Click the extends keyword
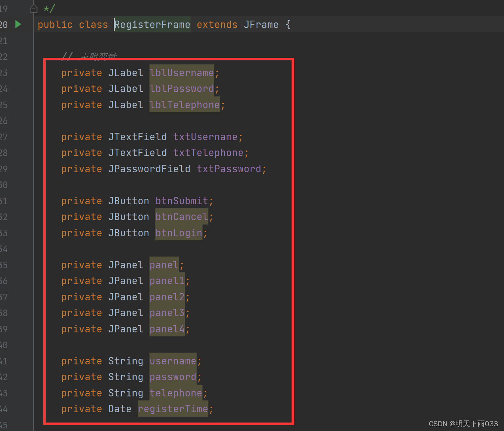This screenshot has height=431, width=504. 217,25
